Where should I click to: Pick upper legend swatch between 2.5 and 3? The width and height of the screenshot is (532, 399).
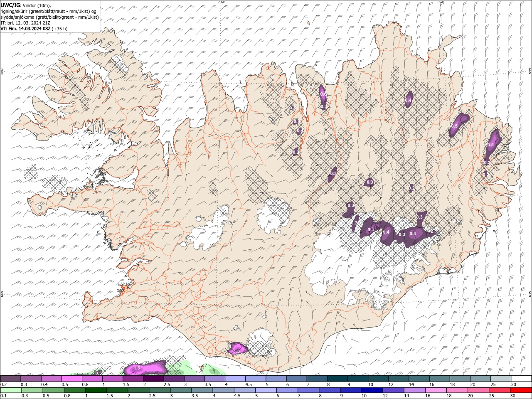tap(174, 379)
